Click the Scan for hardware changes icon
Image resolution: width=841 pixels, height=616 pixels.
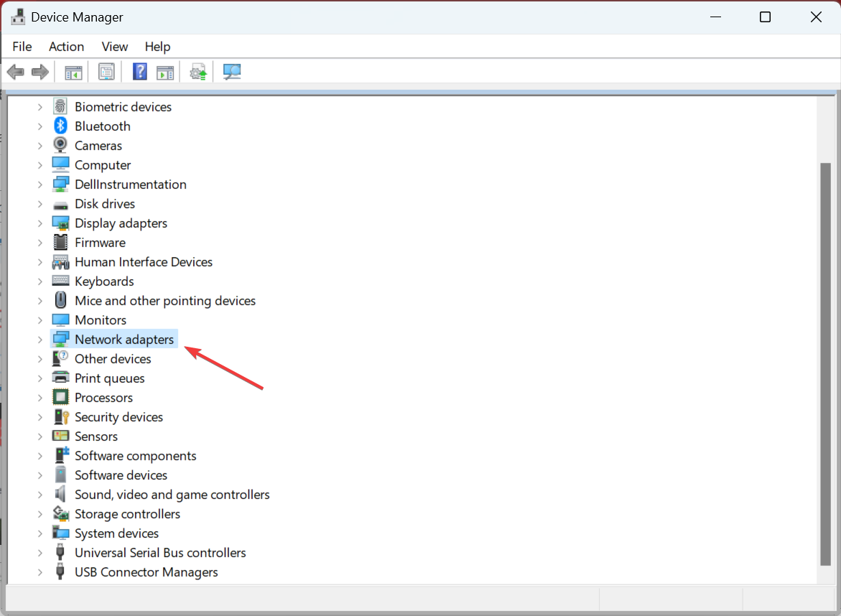232,72
